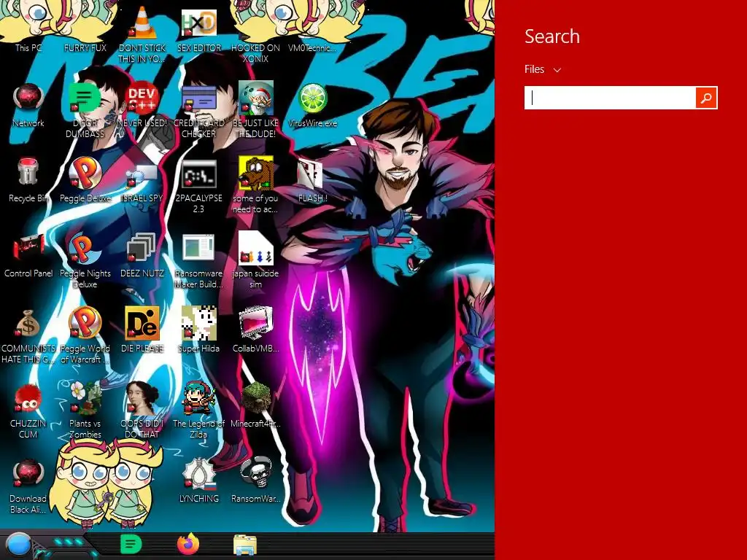Select the VirusWire.exe lime icon
Screen dimensions: 747x560
tap(312, 105)
